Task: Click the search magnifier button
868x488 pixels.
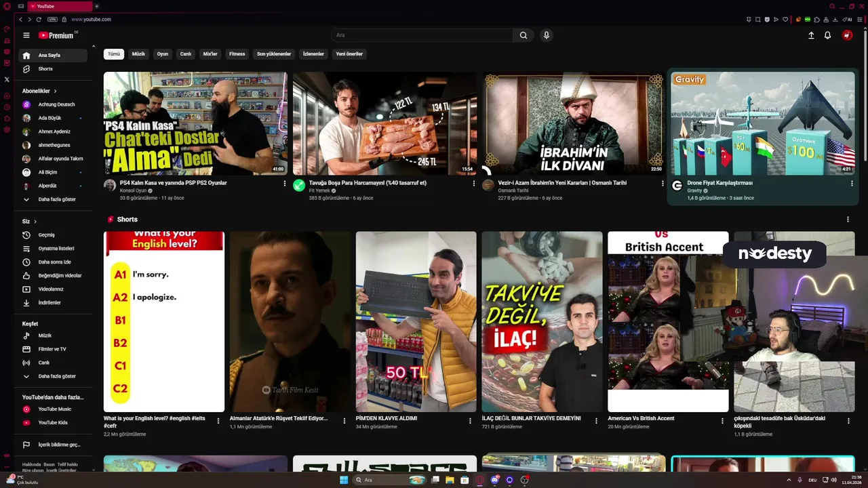Action: (524, 35)
